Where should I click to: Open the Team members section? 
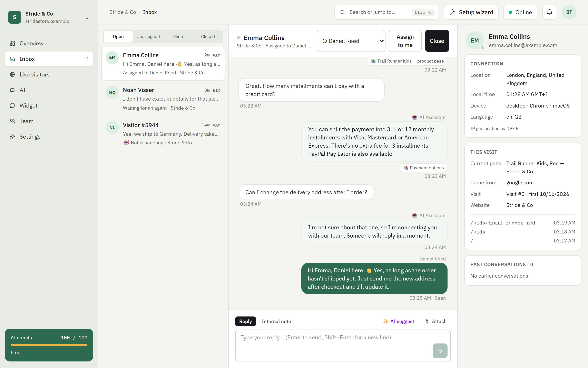49,121
